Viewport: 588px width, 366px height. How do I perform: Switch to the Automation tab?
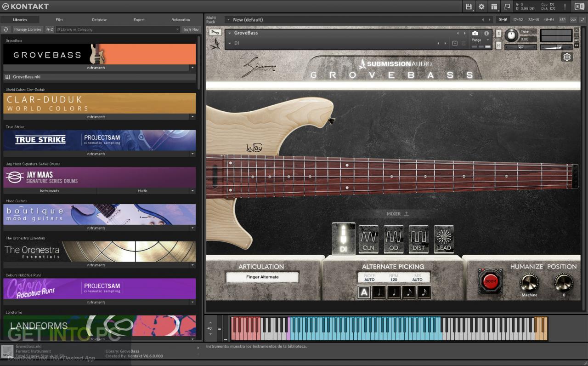tap(181, 20)
